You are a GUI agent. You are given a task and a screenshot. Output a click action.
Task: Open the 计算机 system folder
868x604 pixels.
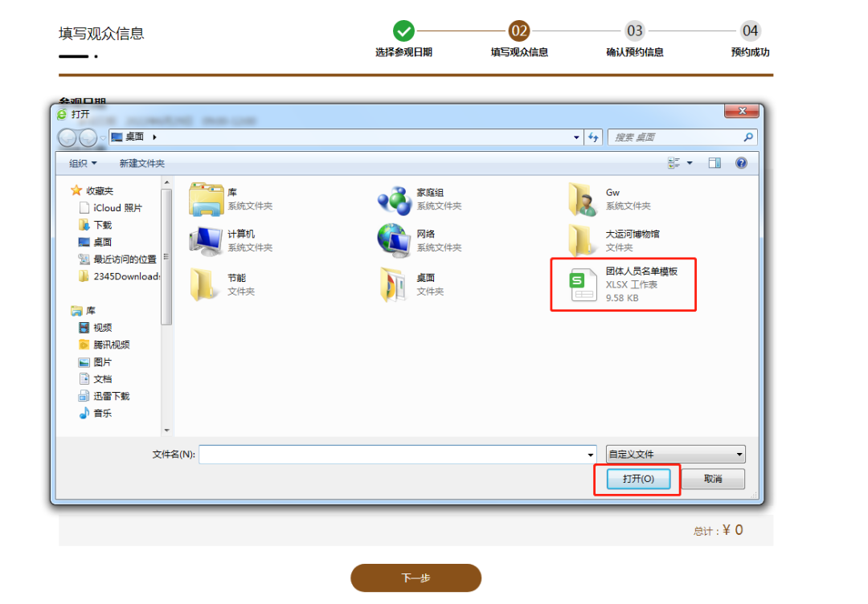click(x=231, y=241)
